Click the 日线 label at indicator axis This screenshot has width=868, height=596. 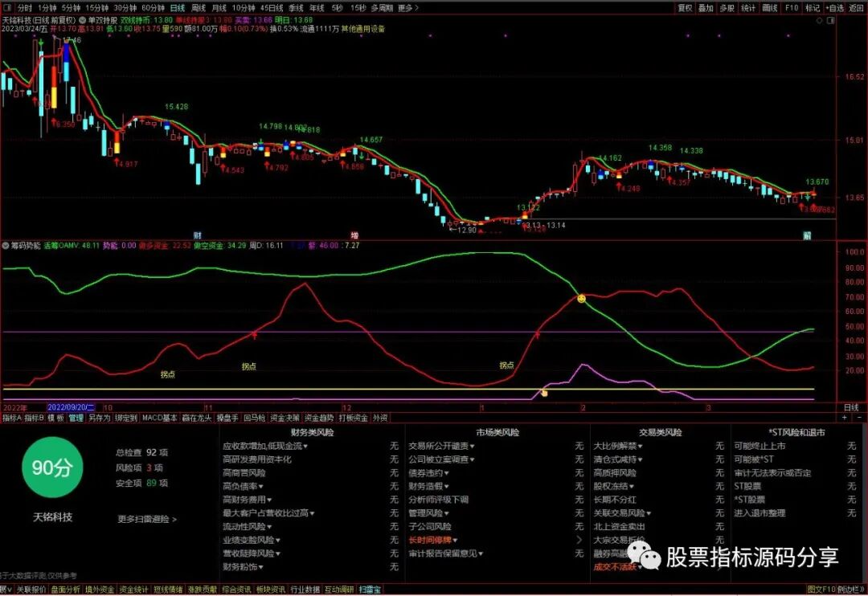click(x=851, y=408)
